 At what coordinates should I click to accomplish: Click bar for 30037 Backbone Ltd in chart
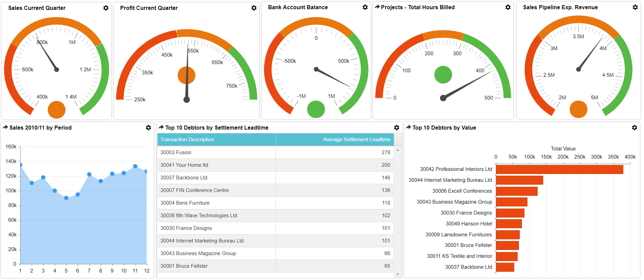click(505, 267)
